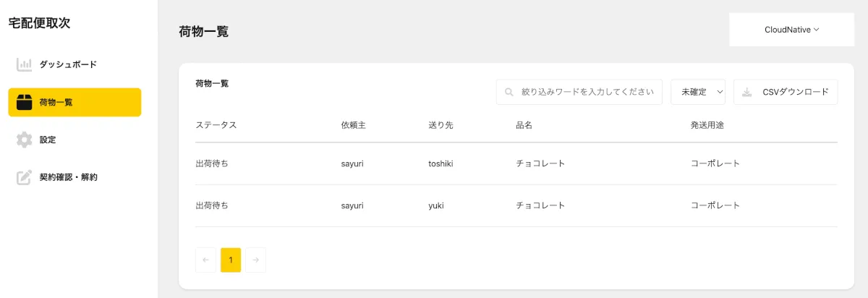Viewport: 868px width, 298px height.
Task: Click the package box icon in sidebar
Action: (x=25, y=103)
